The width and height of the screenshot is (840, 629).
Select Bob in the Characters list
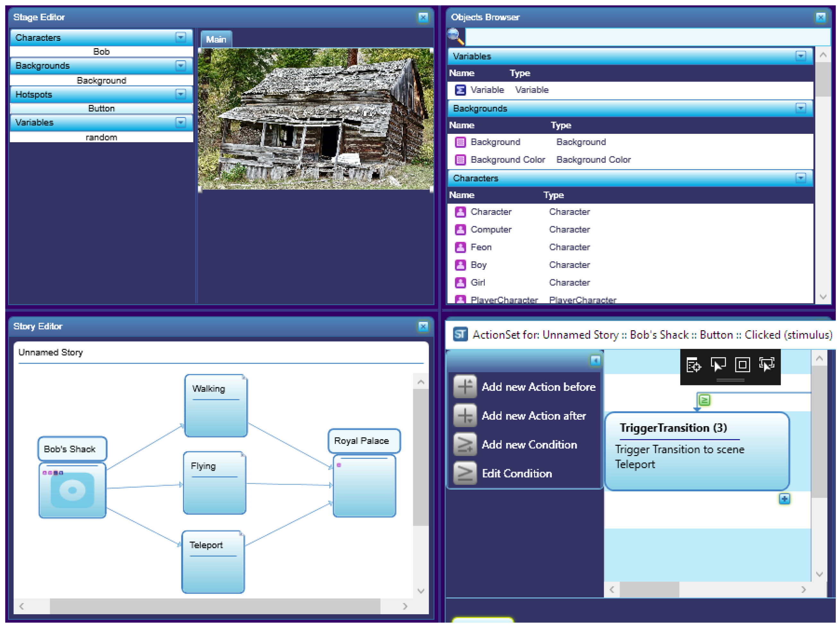tap(101, 52)
